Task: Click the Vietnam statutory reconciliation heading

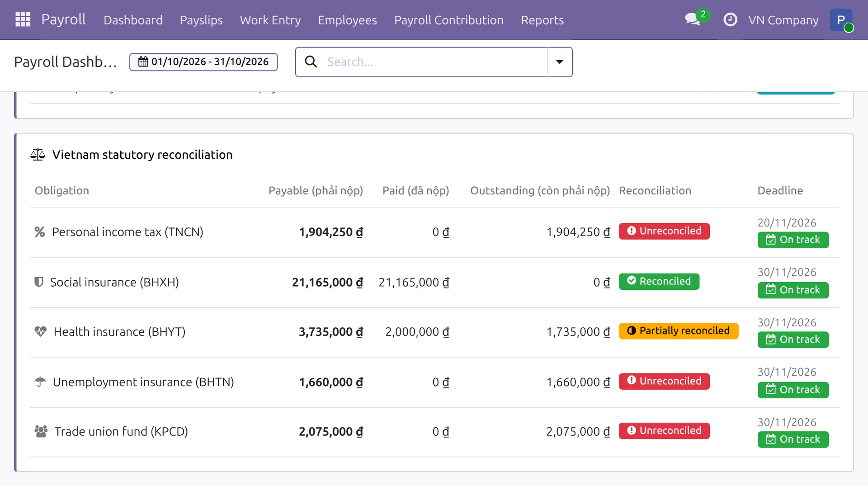Action: coord(142,155)
